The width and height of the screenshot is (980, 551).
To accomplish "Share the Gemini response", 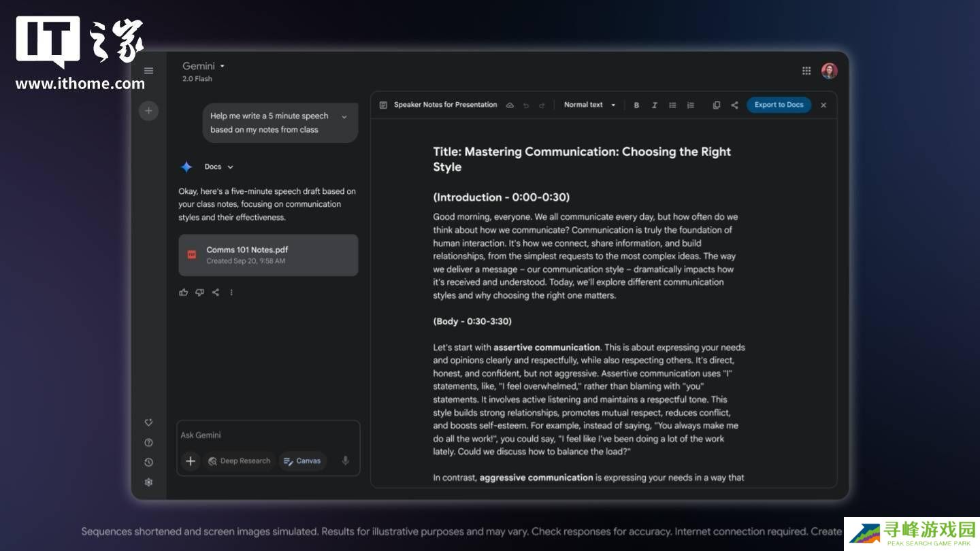I will (x=216, y=293).
